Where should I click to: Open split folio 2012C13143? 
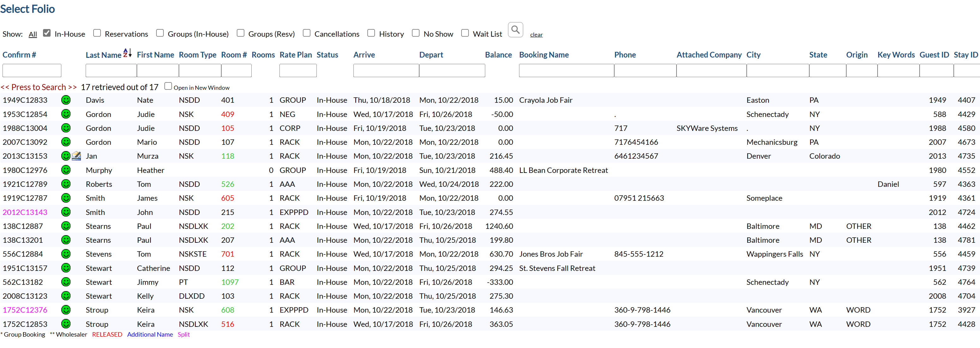point(25,212)
